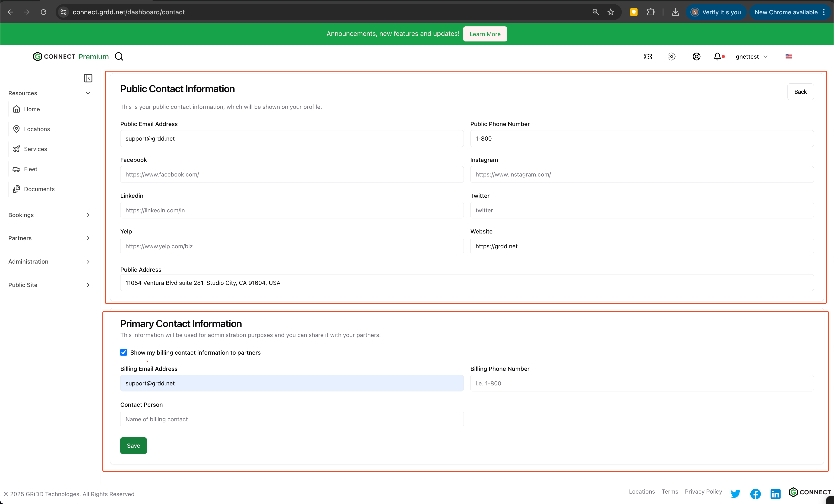Collapse the Resources section chevron
This screenshot has width=834, height=504.
[88, 93]
